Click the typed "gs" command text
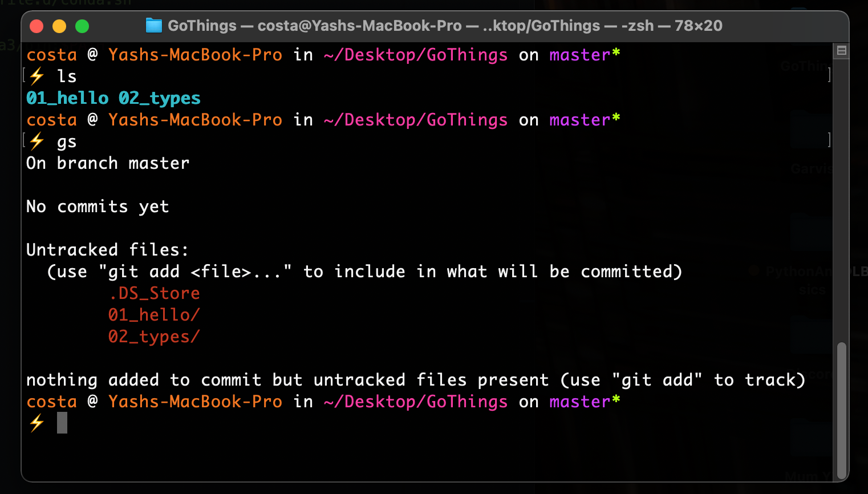Viewport: 868px width, 494px height. pyautogui.click(x=67, y=141)
